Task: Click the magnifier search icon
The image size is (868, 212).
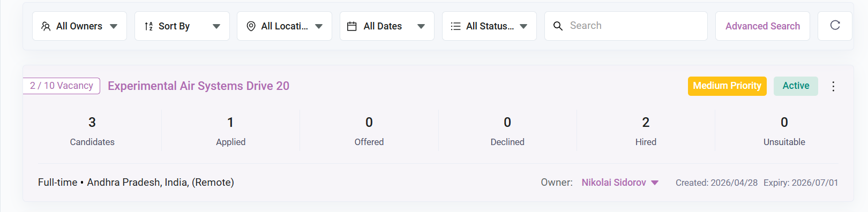Action: tap(558, 26)
